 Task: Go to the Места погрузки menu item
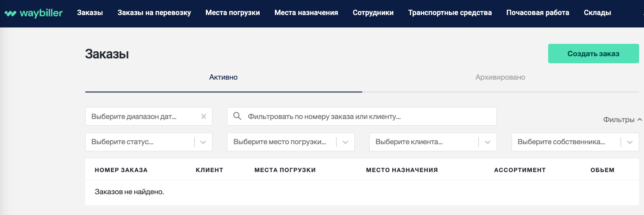click(x=233, y=13)
